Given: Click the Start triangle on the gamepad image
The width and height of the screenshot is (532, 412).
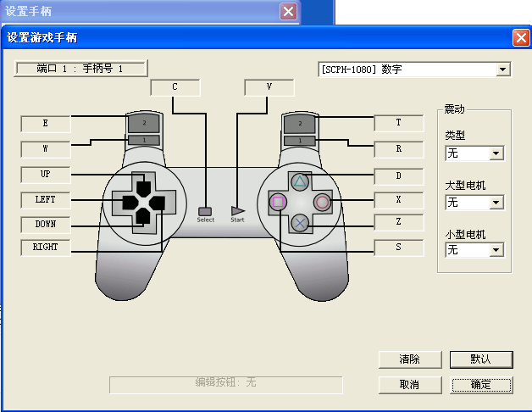Looking at the screenshot, I should 237,211.
